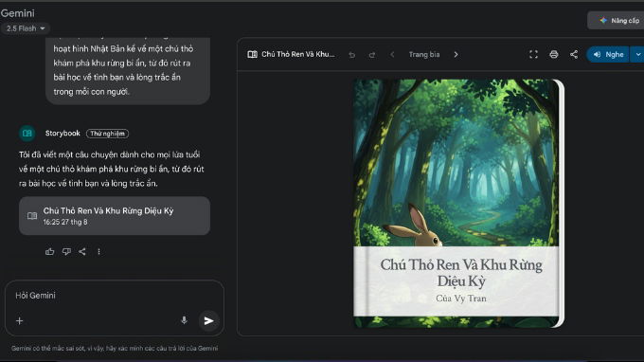Click the Storybook name label
Image resolution: width=644 pixels, height=362 pixels.
pos(63,133)
